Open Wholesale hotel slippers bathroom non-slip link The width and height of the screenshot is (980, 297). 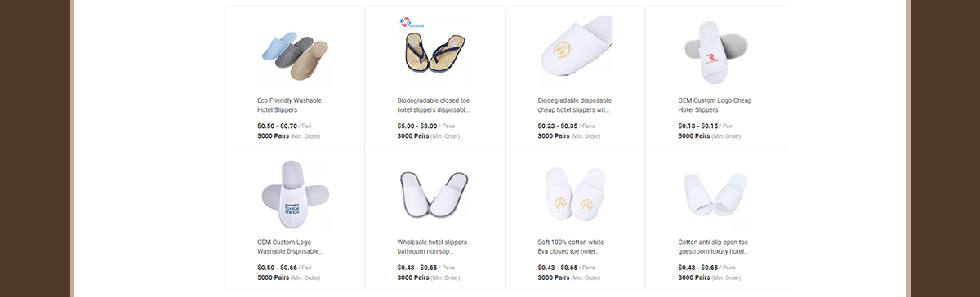(x=432, y=246)
